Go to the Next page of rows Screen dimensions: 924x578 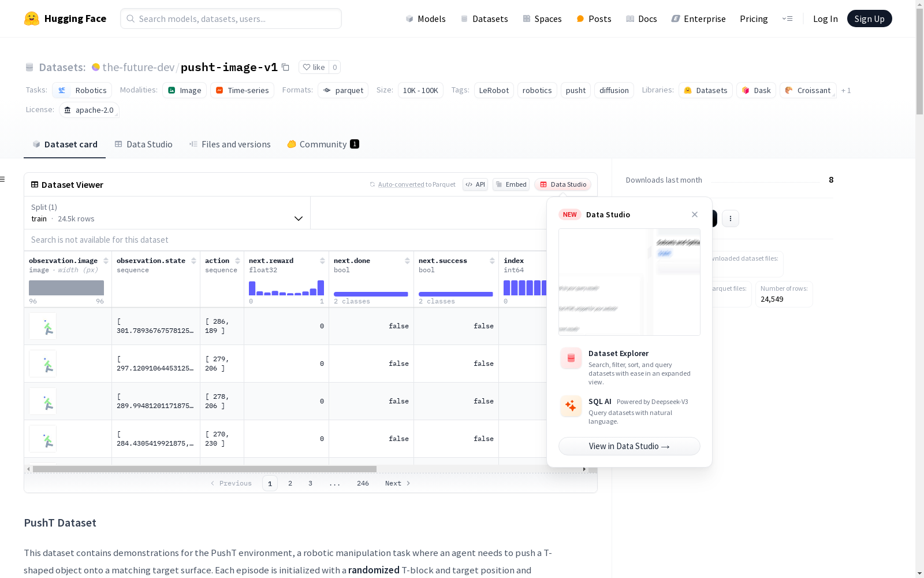point(398,483)
